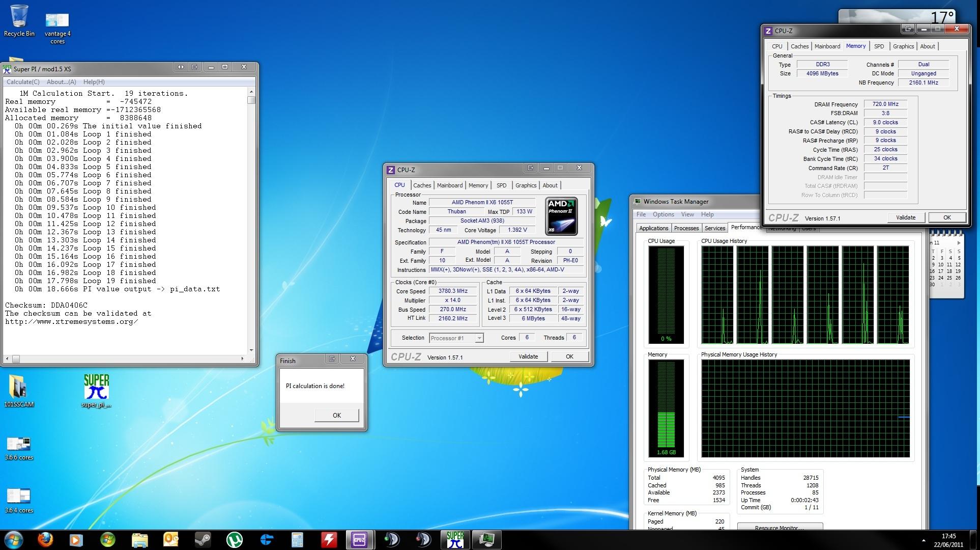
Task: Open Calculate(C) menu in Super PI
Action: (x=23, y=82)
